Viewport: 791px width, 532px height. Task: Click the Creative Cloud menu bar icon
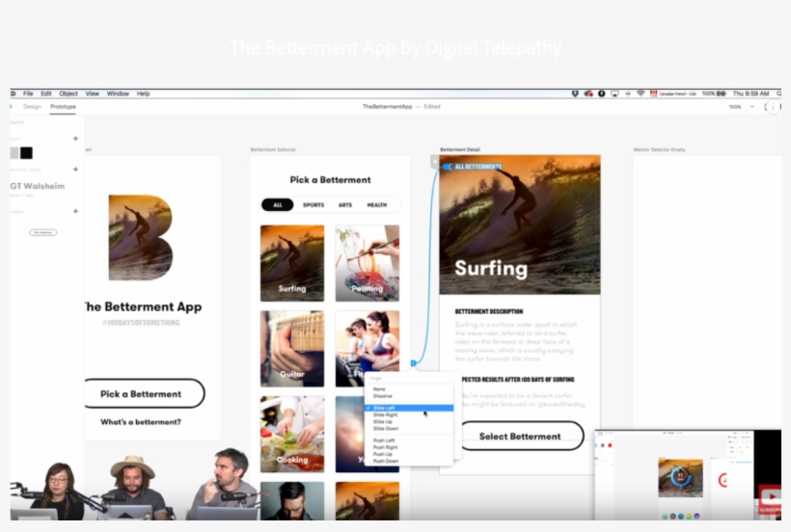point(588,93)
